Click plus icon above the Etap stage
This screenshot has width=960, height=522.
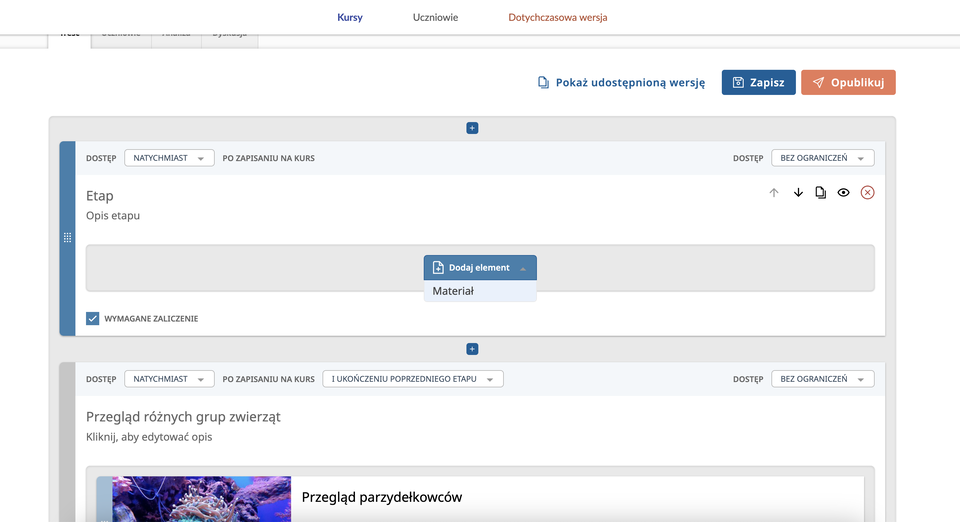[x=472, y=128]
